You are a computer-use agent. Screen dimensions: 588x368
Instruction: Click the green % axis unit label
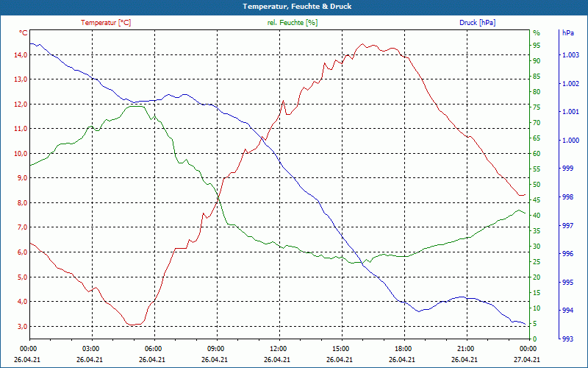pos(537,33)
